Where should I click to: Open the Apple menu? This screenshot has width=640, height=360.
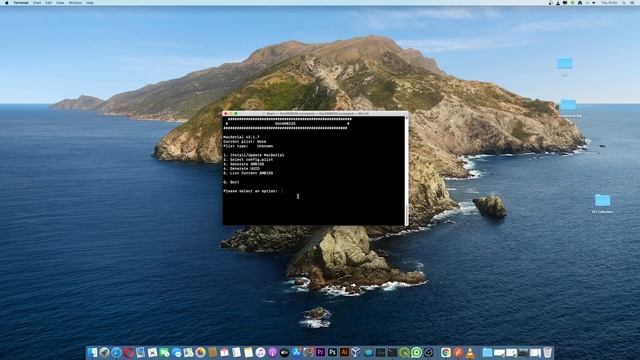tap(7, 2)
